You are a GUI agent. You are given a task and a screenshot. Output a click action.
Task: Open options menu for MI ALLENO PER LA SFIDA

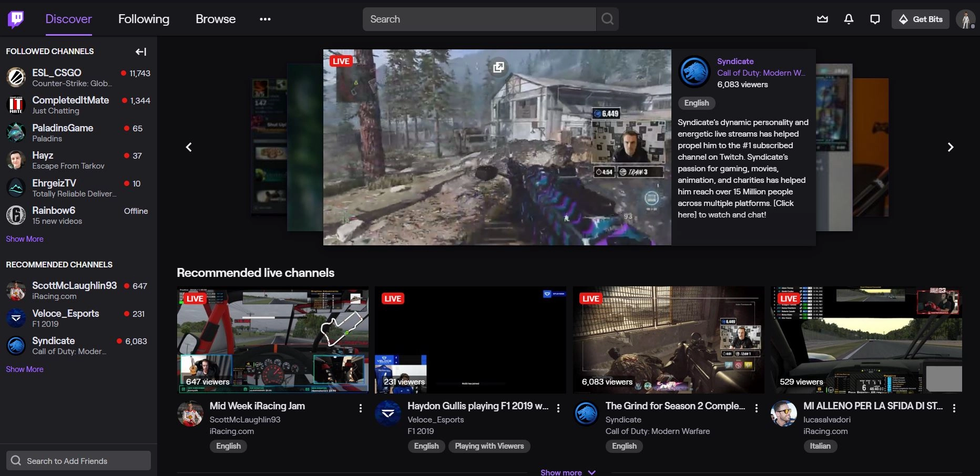point(954,408)
